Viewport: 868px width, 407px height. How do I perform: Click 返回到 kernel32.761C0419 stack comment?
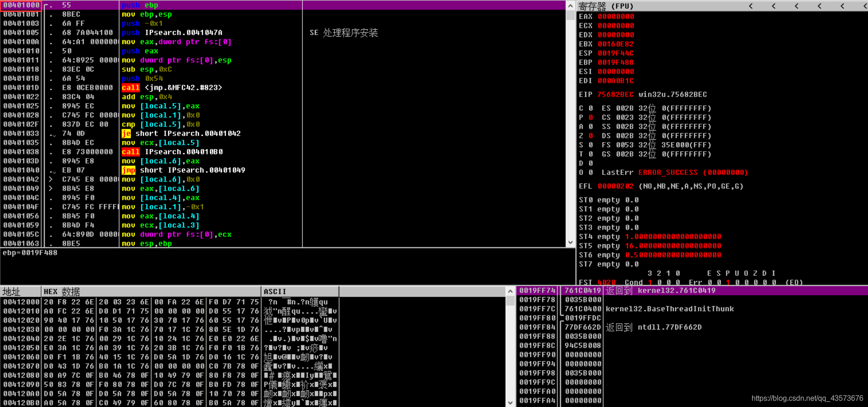660,291
